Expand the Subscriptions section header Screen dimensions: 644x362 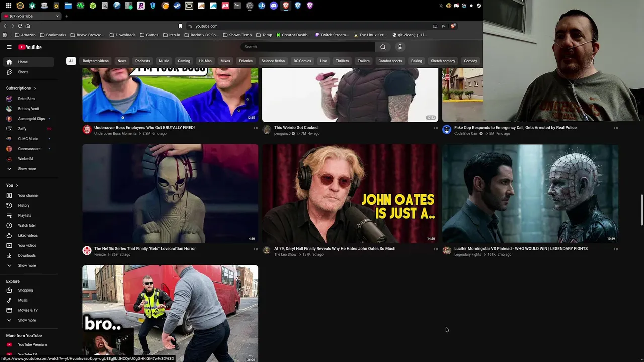coord(21,88)
